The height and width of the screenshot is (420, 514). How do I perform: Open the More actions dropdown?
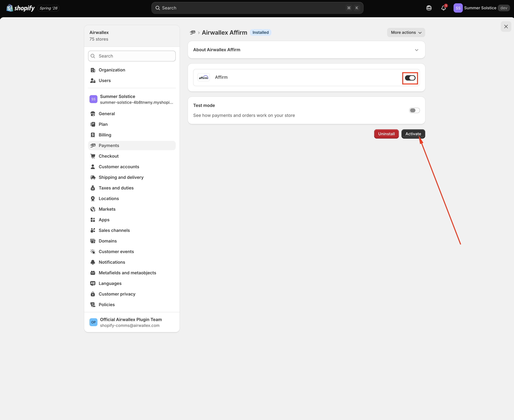tap(406, 32)
